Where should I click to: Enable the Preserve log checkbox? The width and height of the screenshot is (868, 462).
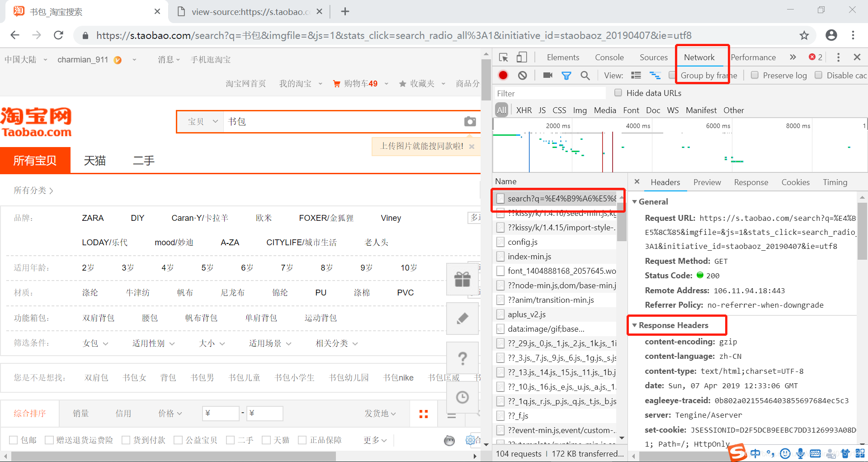pyautogui.click(x=754, y=75)
